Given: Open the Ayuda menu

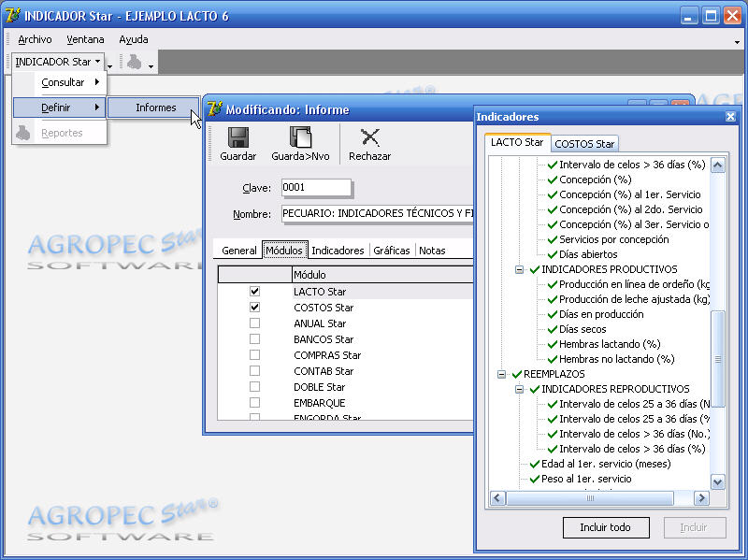Looking at the screenshot, I should pyautogui.click(x=134, y=39).
